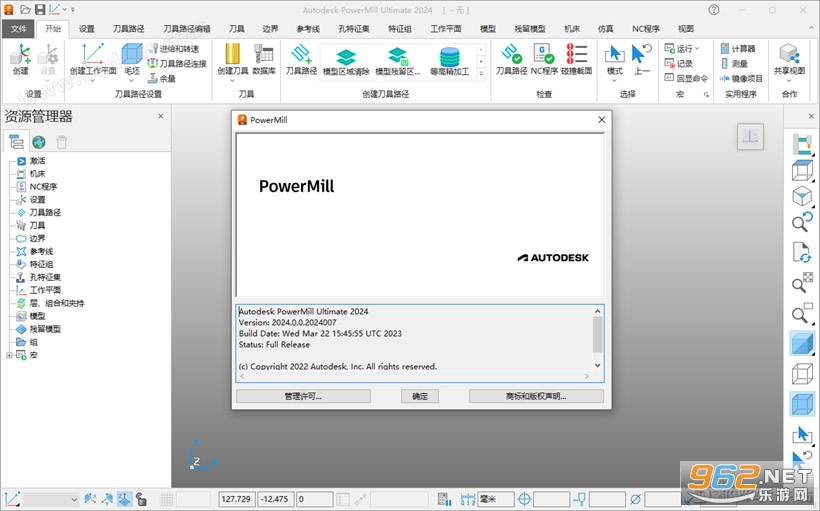This screenshot has height=511, width=820.
Task: Click the 测量 measure tool
Action: pos(734,63)
